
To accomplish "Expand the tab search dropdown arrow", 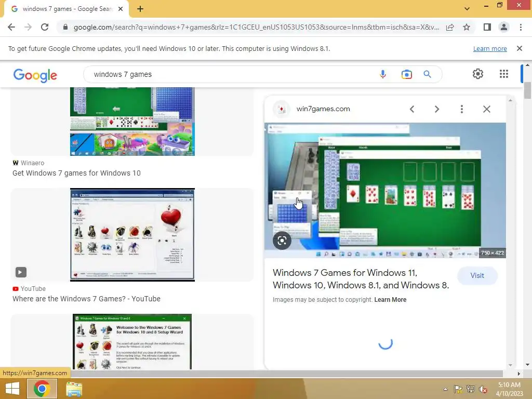I will [x=467, y=9].
